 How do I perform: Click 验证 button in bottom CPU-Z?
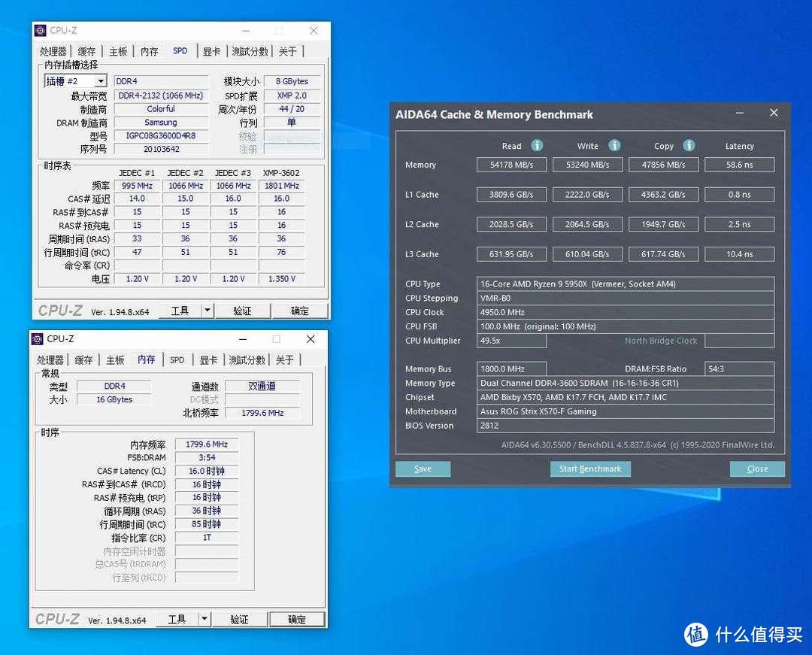(239, 619)
